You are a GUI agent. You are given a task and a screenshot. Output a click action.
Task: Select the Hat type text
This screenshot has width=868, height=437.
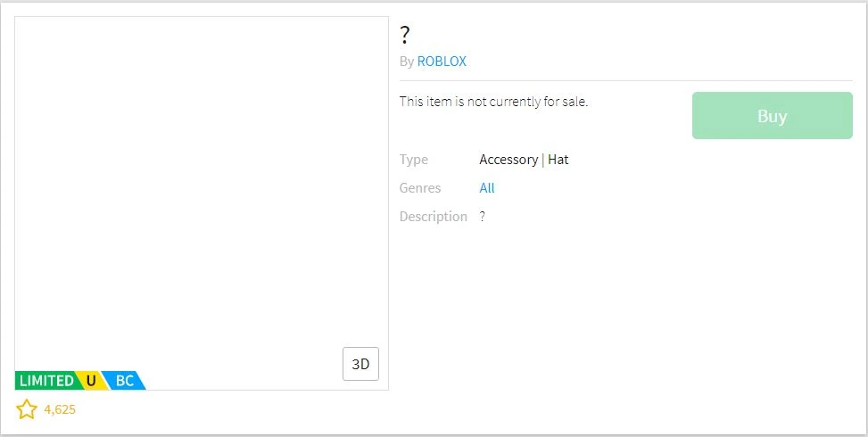(x=558, y=160)
